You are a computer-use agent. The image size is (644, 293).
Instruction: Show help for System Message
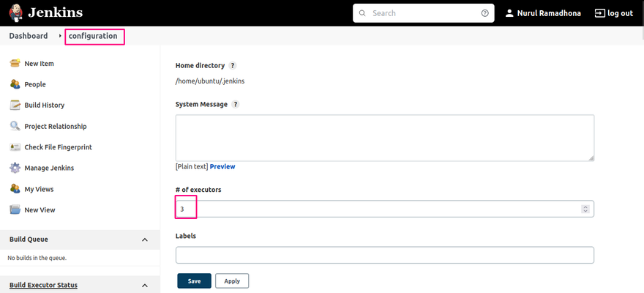pyautogui.click(x=236, y=104)
